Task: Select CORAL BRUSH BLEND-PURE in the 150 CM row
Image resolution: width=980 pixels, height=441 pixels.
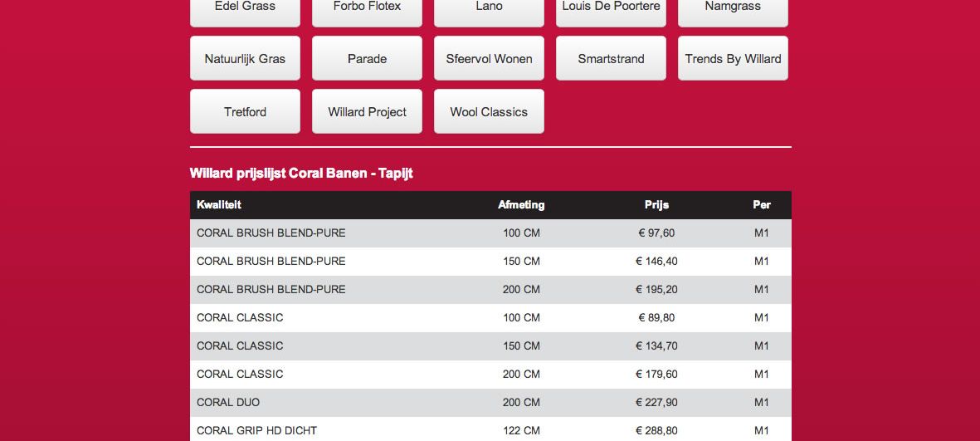Action: 271,261
